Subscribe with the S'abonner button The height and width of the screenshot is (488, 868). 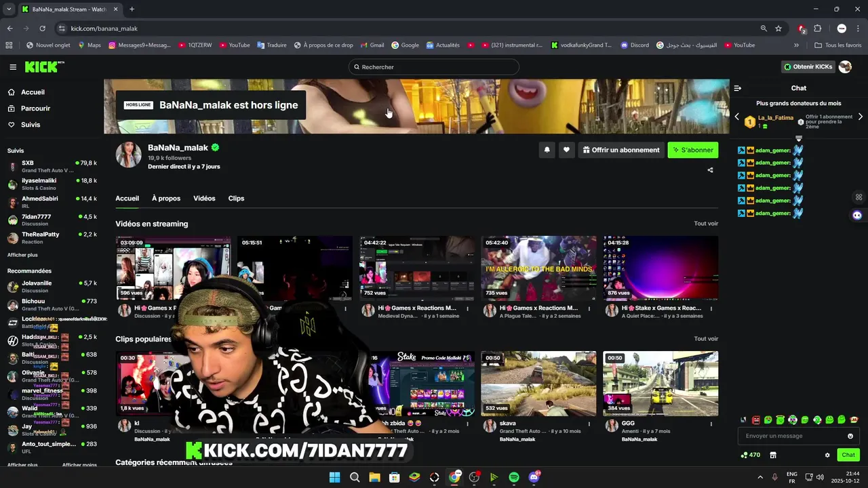[692, 150]
